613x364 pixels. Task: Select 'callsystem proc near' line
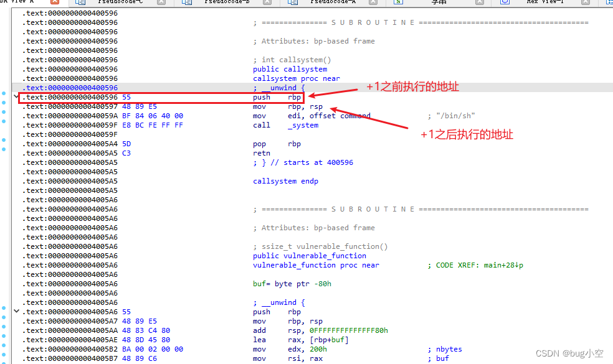pos(297,78)
